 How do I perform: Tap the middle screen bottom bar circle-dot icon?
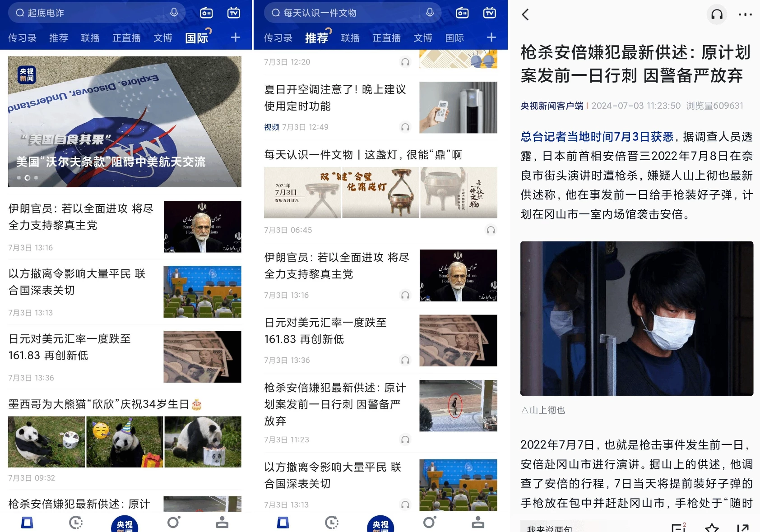(x=430, y=522)
